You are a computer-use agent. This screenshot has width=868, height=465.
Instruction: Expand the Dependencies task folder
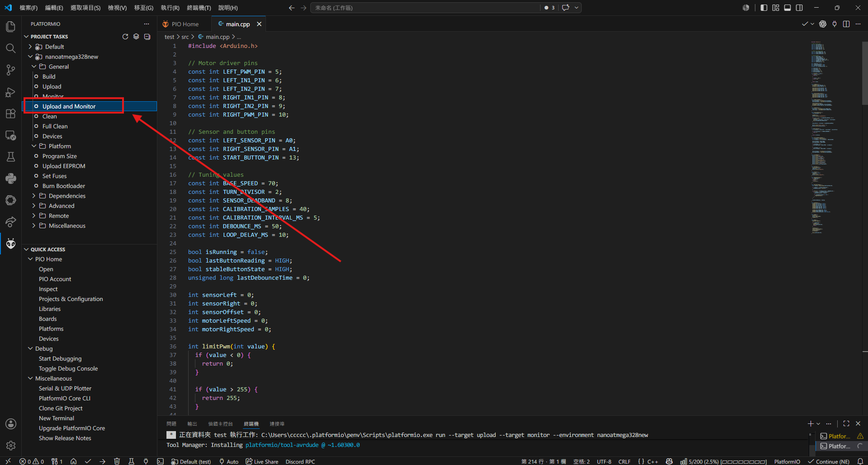point(34,196)
